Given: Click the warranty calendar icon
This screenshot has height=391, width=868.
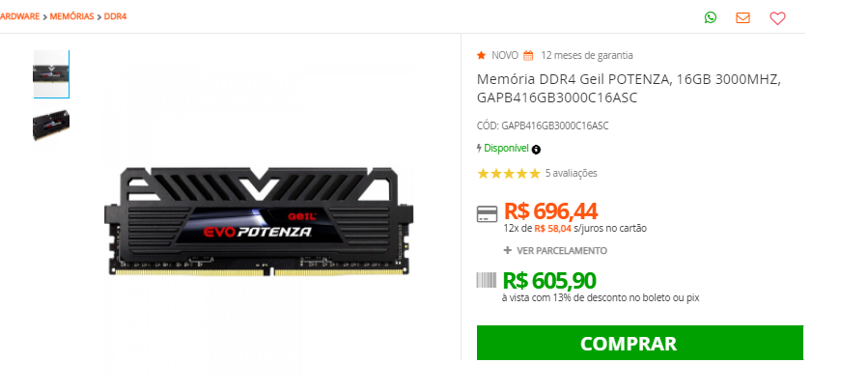Looking at the screenshot, I should pos(528,55).
